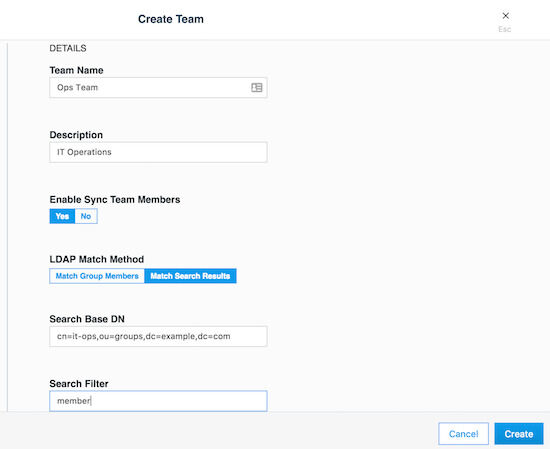
Task: Click the Search Filter label
Action: [79, 383]
